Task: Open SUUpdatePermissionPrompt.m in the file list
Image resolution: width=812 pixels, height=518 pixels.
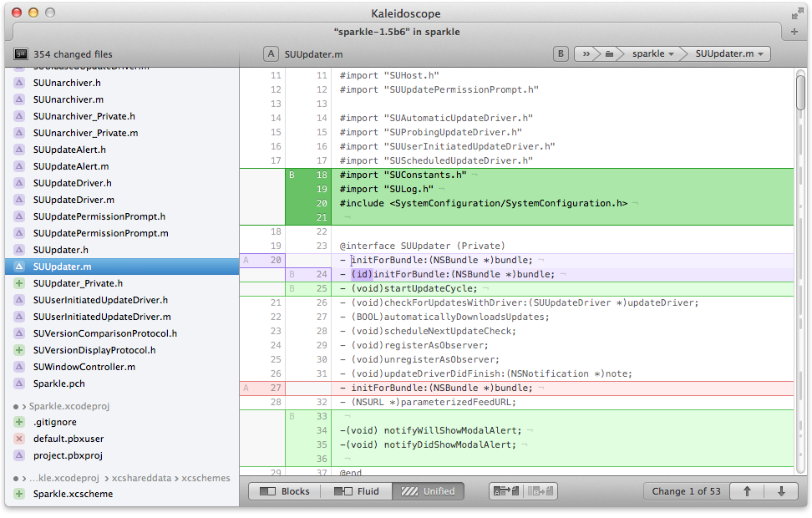Action: click(122, 233)
